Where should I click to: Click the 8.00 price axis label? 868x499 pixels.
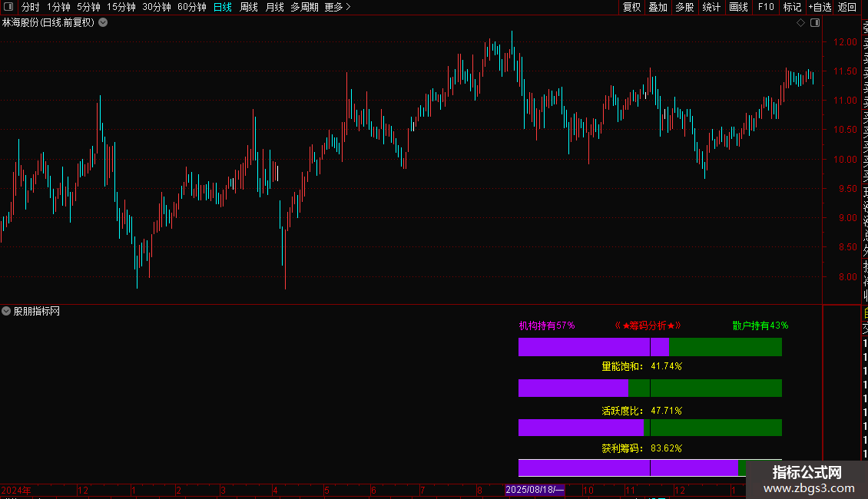[x=847, y=277]
